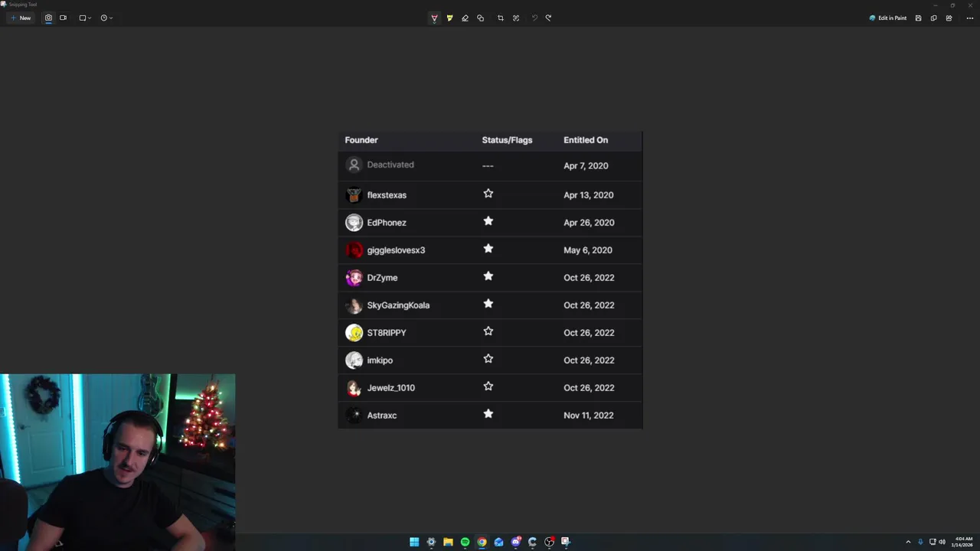The height and width of the screenshot is (551, 980).
Task: Show hidden system tray icons
Action: [x=908, y=542]
